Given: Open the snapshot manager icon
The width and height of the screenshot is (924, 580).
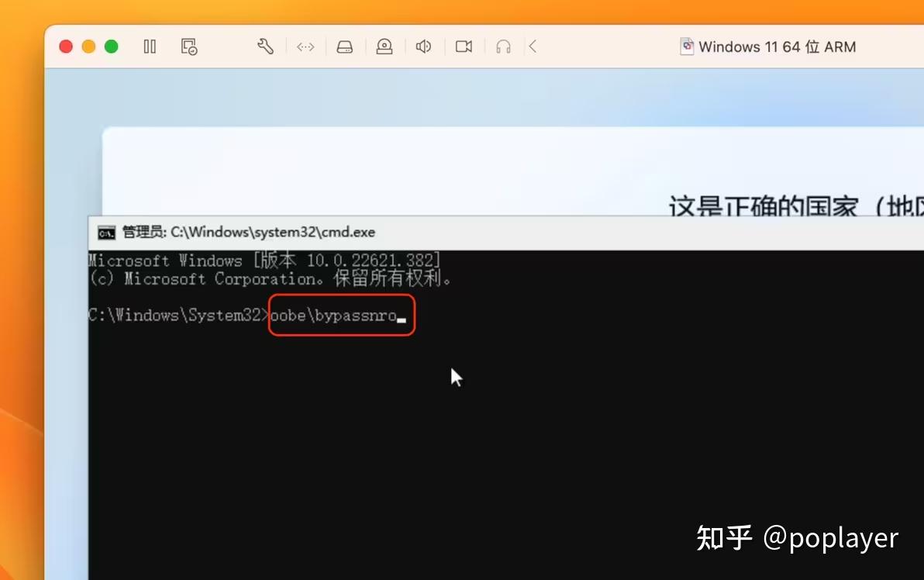Looking at the screenshot, I should [x=189, y=47].
